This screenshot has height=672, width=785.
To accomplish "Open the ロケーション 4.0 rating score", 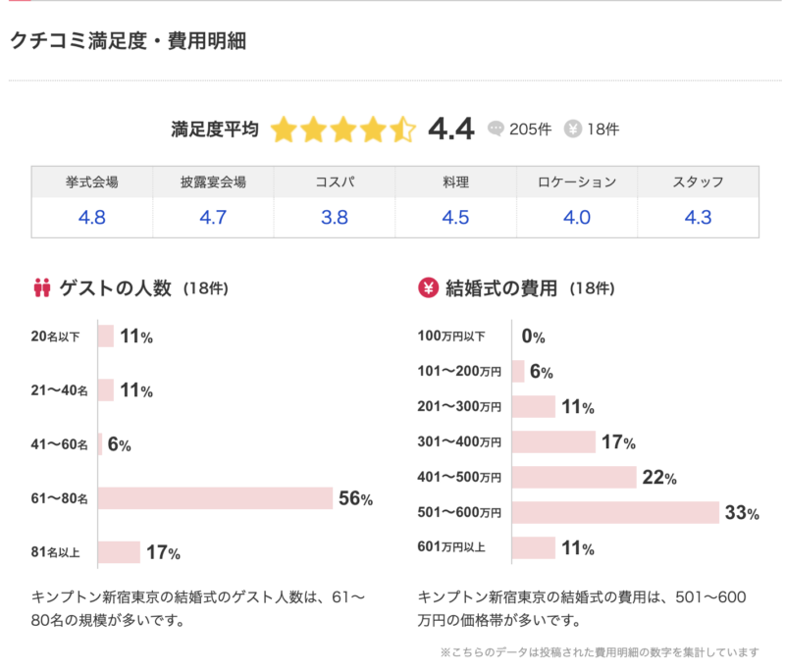I will pos(577,218).
